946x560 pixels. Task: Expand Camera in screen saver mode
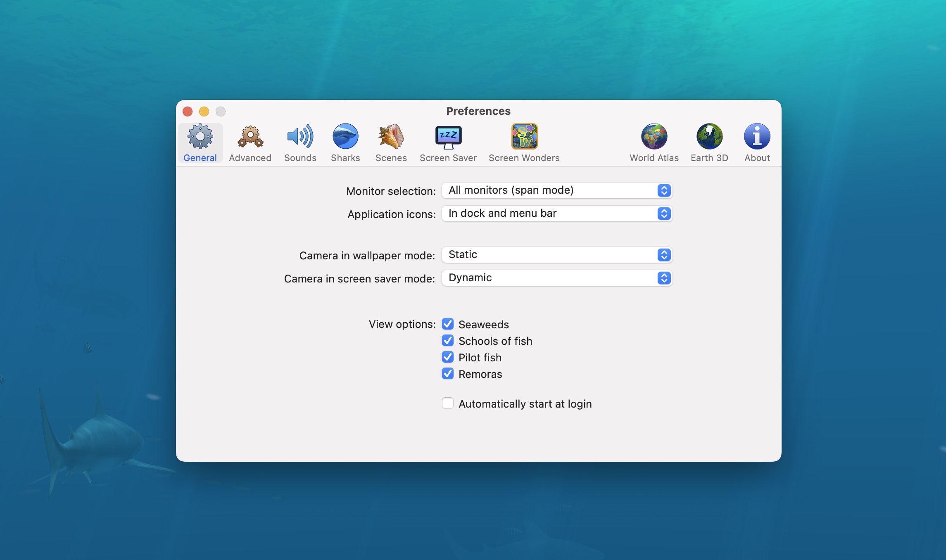[664, 278]
